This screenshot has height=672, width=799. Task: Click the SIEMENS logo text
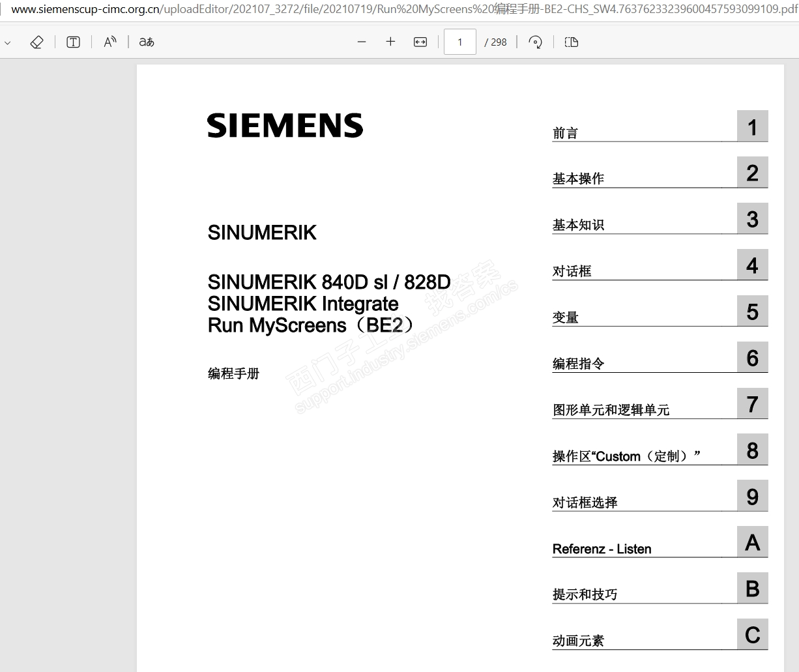(285, 126)
